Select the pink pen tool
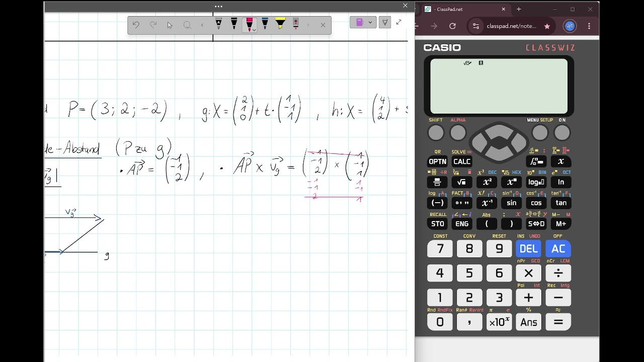 coord(249,24)
